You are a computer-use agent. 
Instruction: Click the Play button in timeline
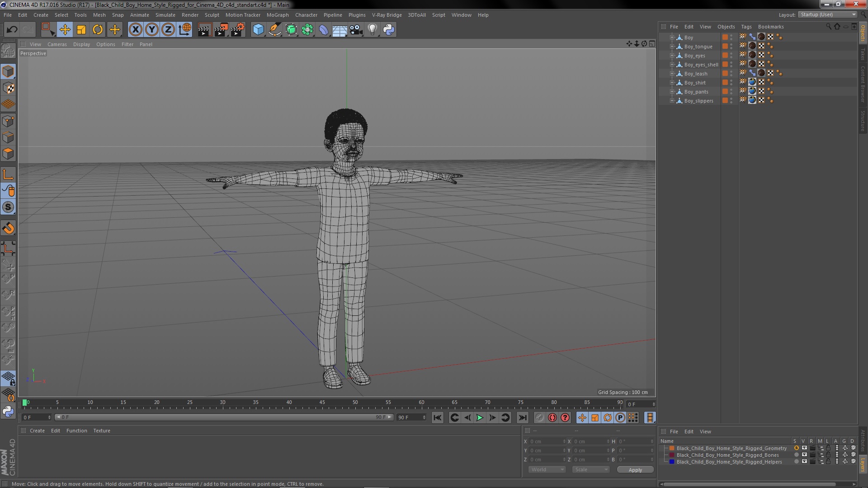480,417
